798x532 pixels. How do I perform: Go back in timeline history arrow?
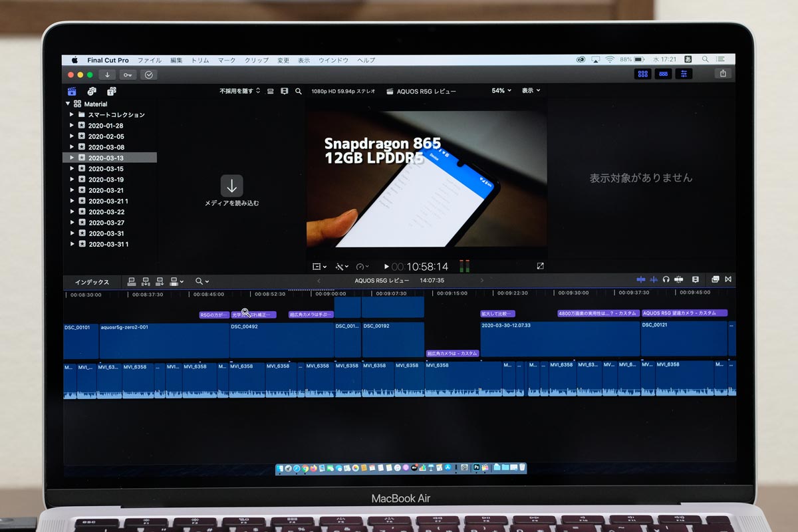click(318, 281)
